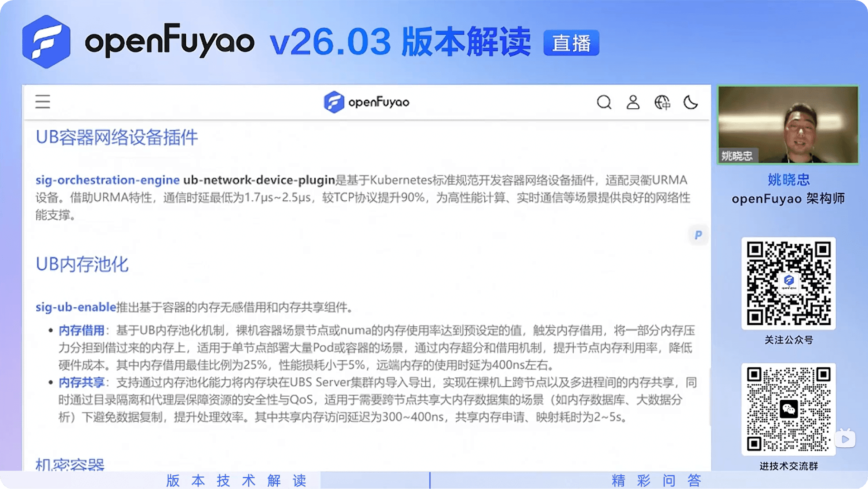
Task: Click the 关注公众号 label
Action: (789, 340)
